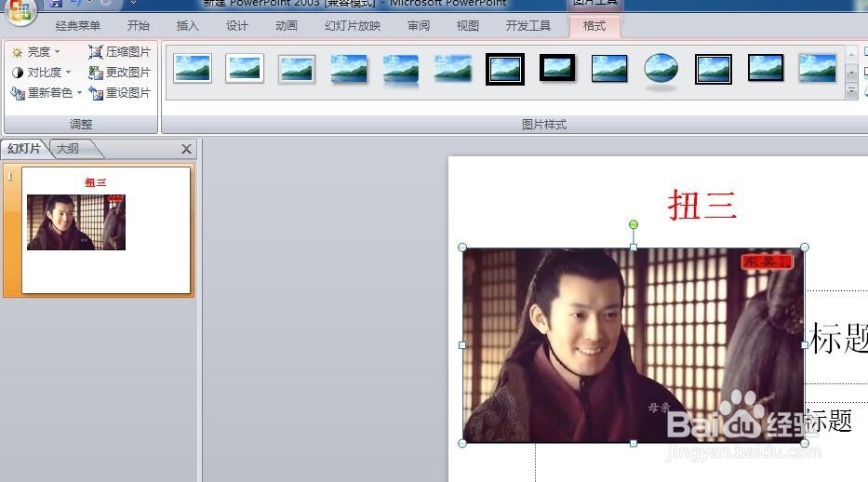Open the 亮度 brightness dropdown
868x482 pixels.
coord(36,52)
